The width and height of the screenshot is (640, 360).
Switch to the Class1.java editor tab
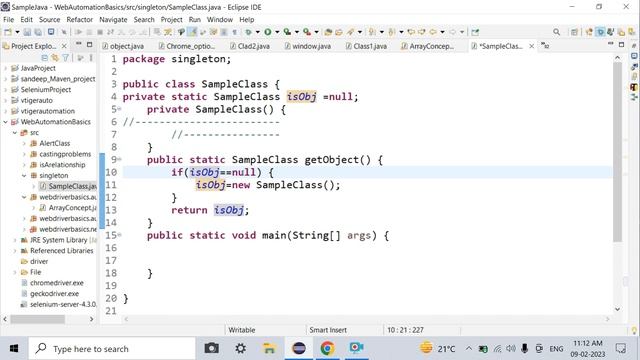pyautogui.click(x=367, y=46)
